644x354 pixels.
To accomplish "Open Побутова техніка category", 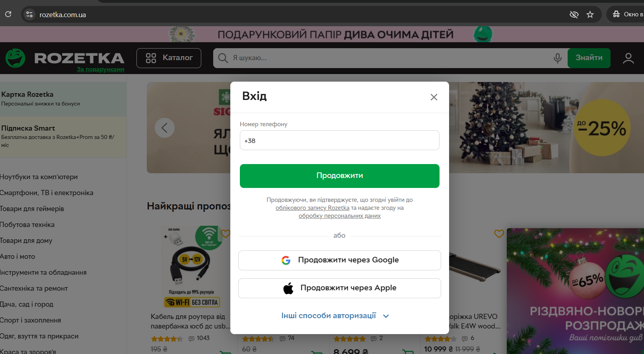I will [27, 225].
